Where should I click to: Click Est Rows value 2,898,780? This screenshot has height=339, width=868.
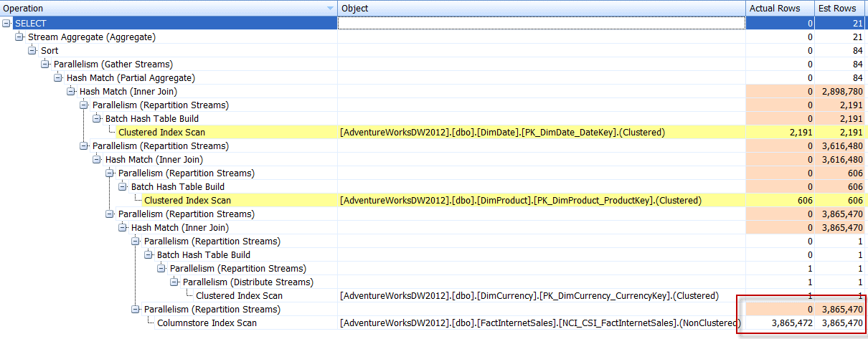click(841, 91)
